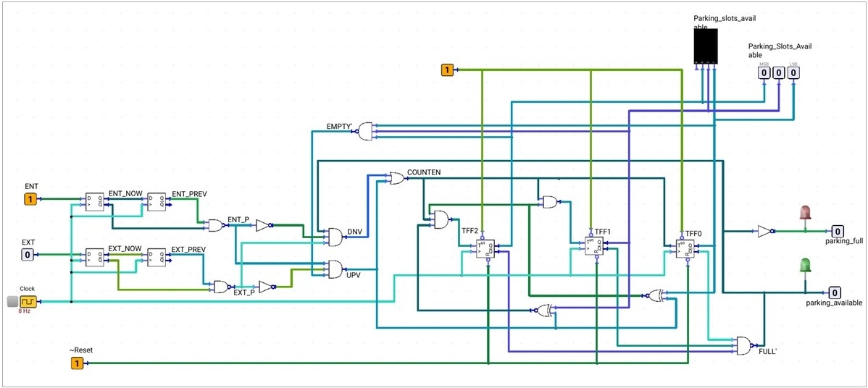
Task: Toggle the EXT input bit
Action: [27, 255]
